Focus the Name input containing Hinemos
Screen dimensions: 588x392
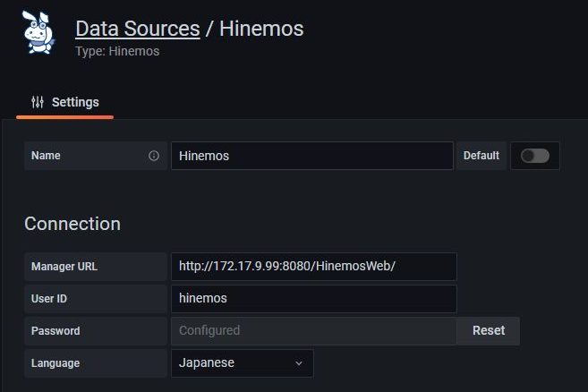coord(312,156)
